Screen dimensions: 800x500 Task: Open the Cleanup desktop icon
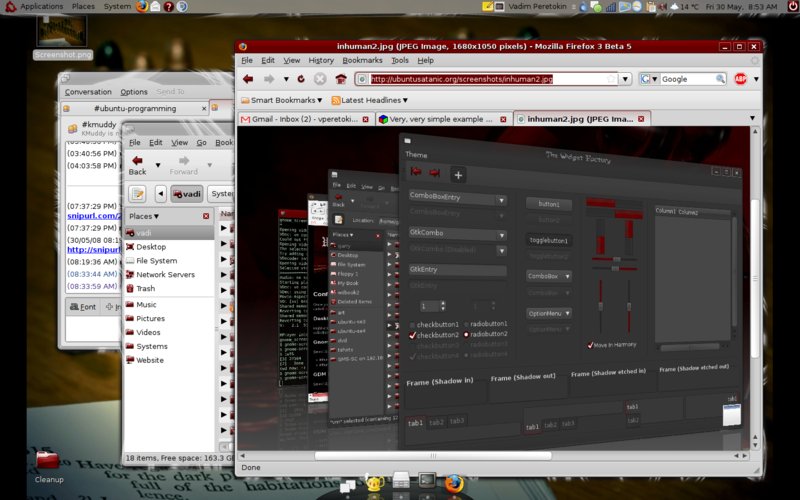[48, 461]
